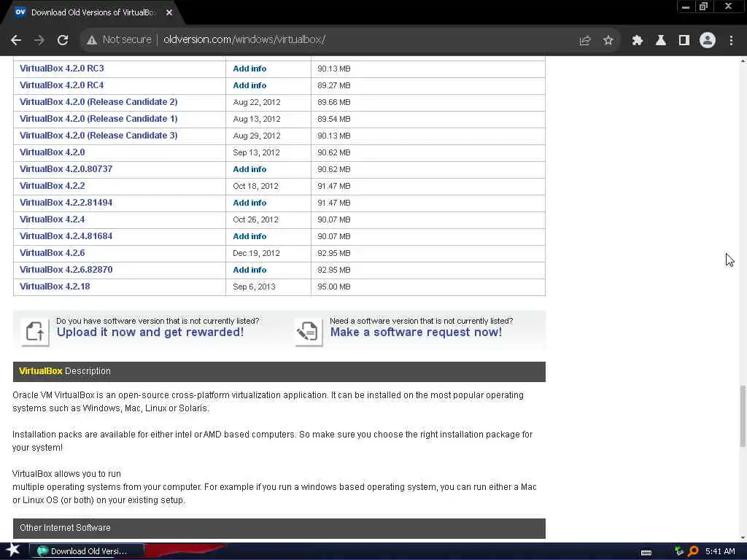Screen dimensions: 747x560
Task: Open VirtualBox 4.2.0 RC4 link
Action: coord(61,85)
